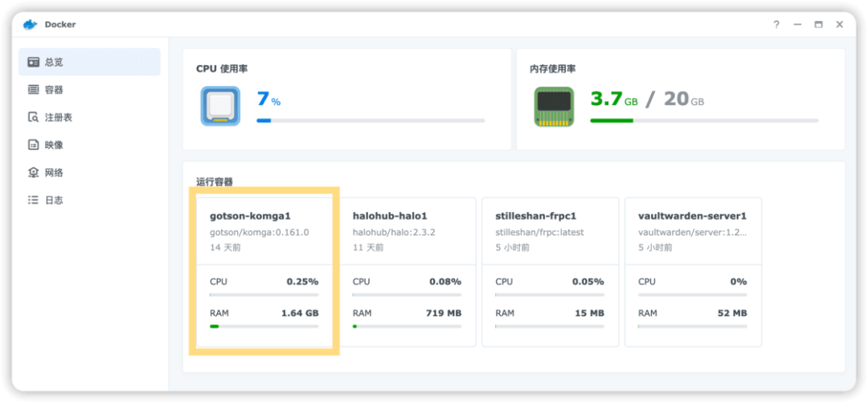This screenshot has width=868, height=403.
Task: Click vaultwarden-server1 RAM usage bar
Action: coord(693,326)
